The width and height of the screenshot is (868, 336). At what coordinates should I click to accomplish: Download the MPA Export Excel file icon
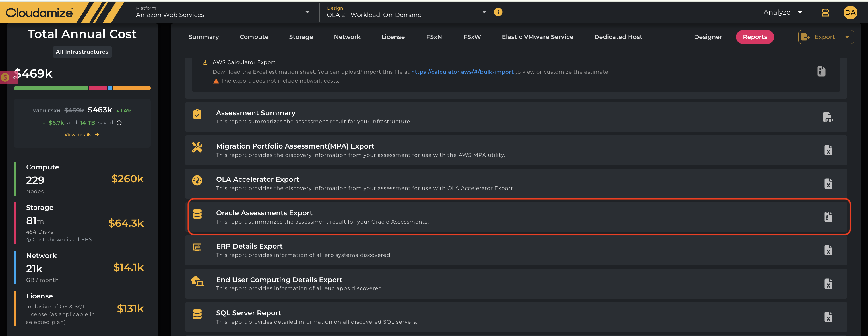pos(828,150)
